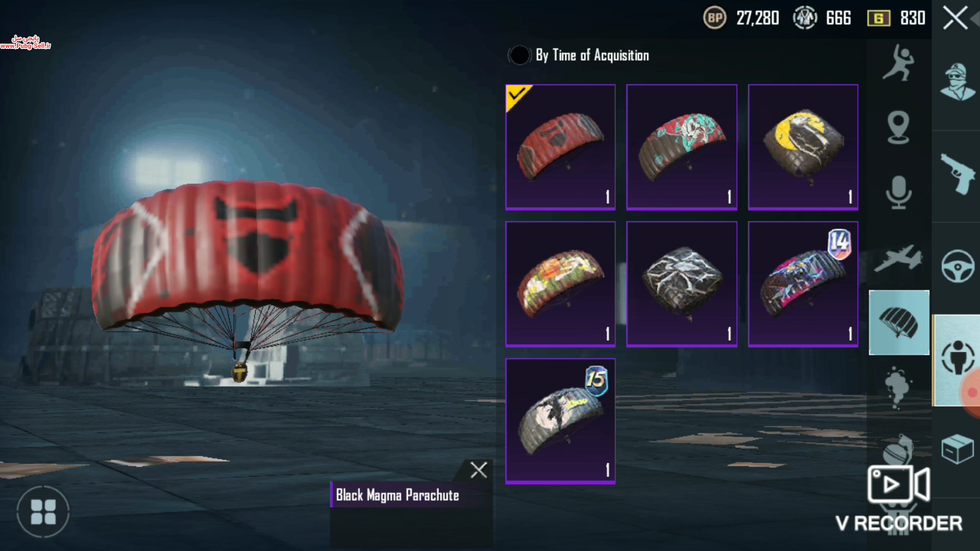
Task: Open the four-square menu button
Action: [43, 512]
